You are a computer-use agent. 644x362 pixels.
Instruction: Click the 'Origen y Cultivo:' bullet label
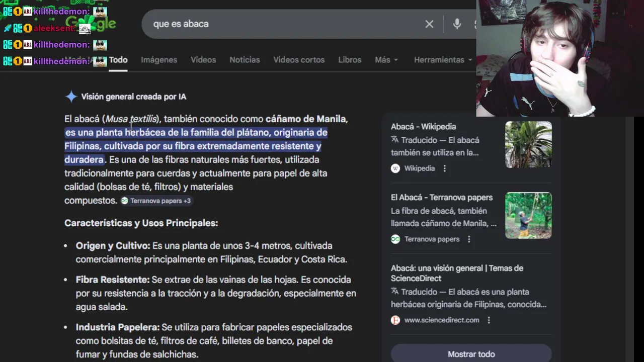pyautogui.click(x=113, y=246)
